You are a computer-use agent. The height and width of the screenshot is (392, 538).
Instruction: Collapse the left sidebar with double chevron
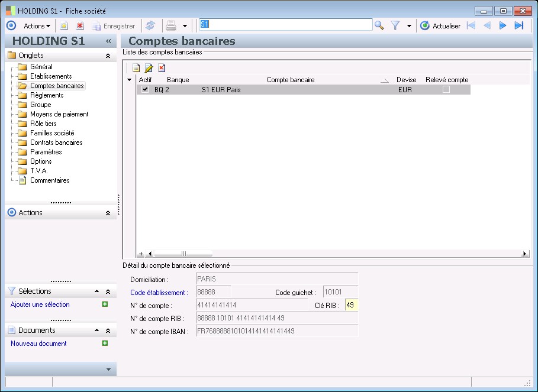tap(108, 41)
